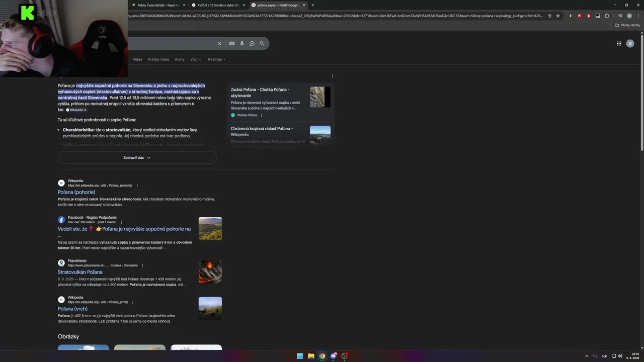Open the Chrome extensions puzzle icon

[x=607, y=16]
